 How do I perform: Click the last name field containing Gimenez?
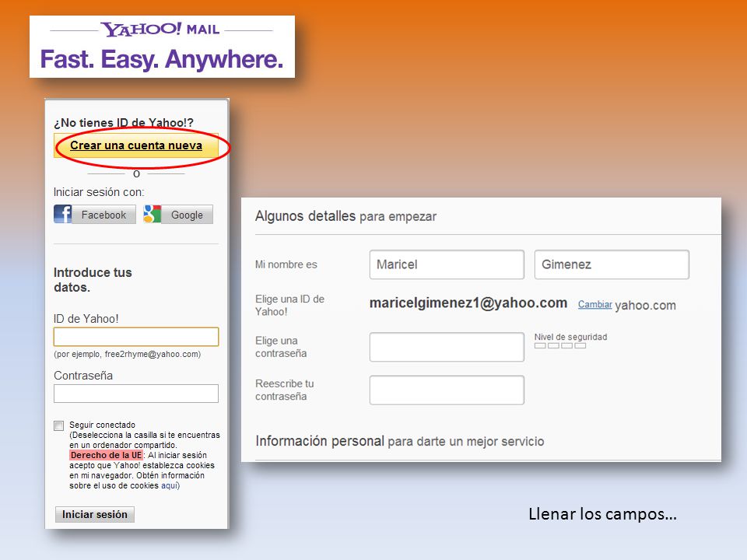[x=612, y=264]
